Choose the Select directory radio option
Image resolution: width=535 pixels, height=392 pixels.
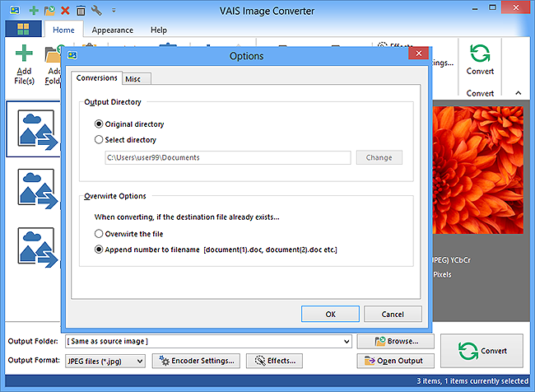[125, 140]
